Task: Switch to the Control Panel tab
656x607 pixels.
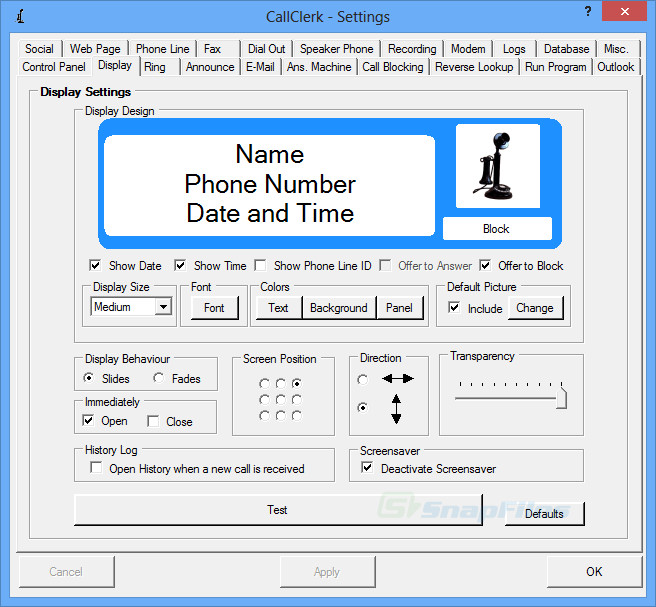Action: tap(54, 67)
